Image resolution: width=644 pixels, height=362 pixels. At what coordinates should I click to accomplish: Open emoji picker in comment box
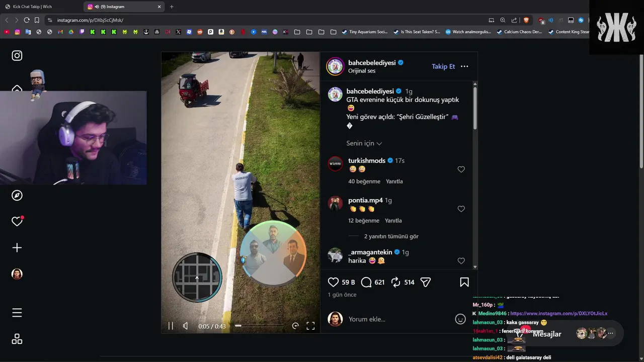(x=460, y=319)
